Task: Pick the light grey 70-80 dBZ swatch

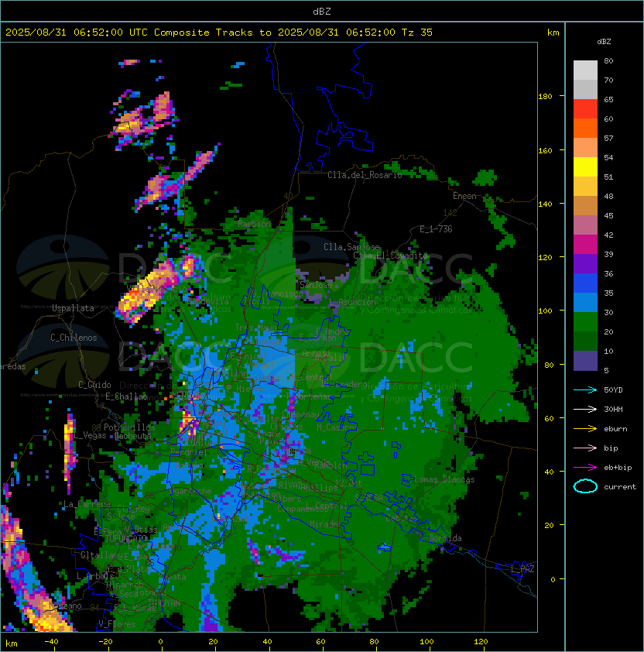Action: pos(585,70)
